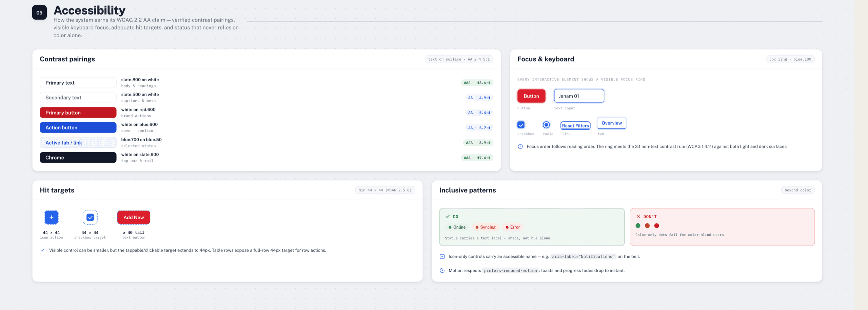
Task: Click the clock icon beside focus order note
Action: (520, 147)
